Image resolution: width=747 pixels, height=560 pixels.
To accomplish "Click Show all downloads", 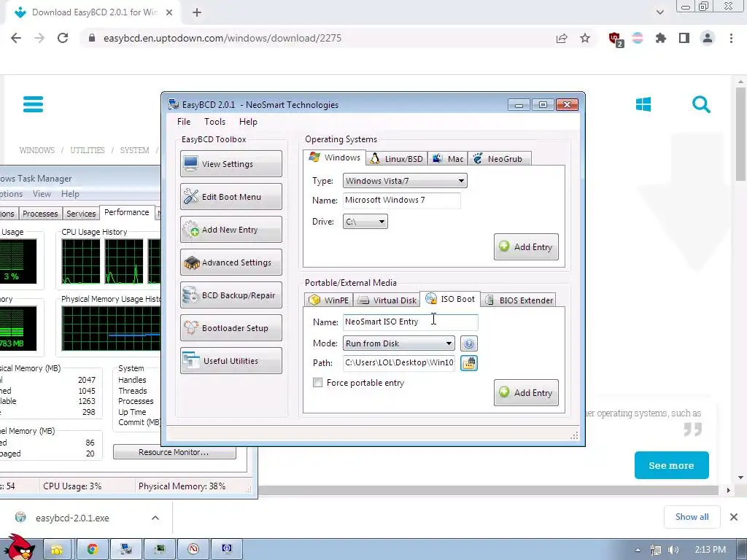I will tap(692, 517).
